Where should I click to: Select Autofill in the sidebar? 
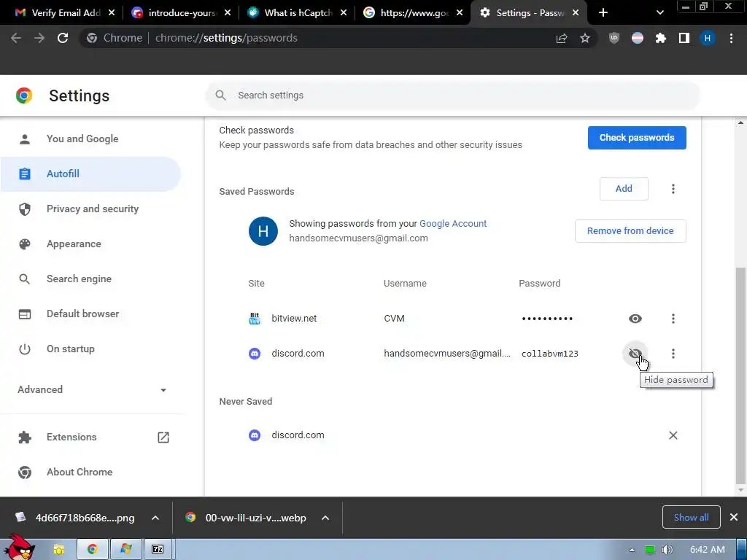pyautogui.click(x=90, y=174)
